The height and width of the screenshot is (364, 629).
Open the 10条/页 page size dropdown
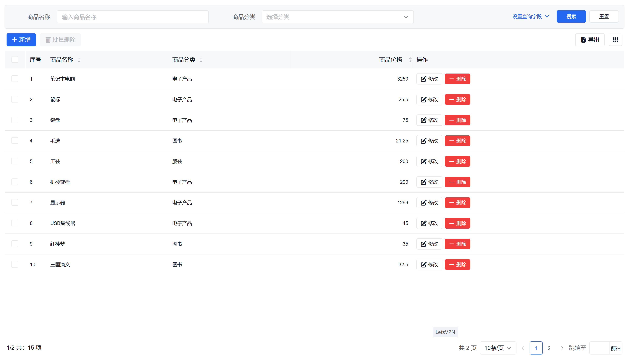pyautogui.click(x=498, y=348)
